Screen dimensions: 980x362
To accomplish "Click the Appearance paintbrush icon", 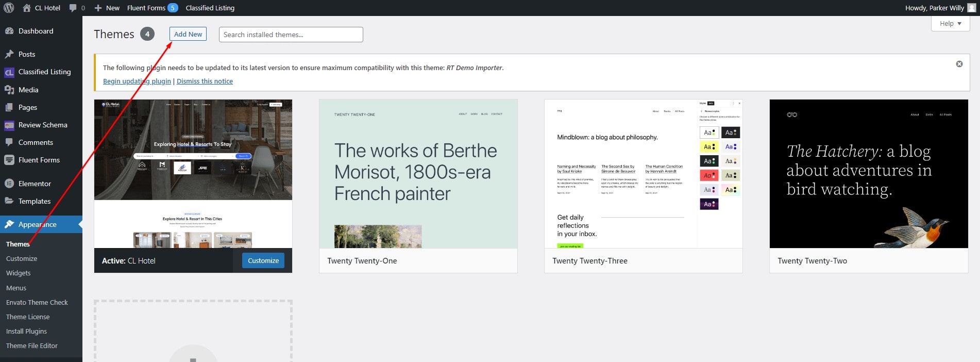I will click(9, 224).
